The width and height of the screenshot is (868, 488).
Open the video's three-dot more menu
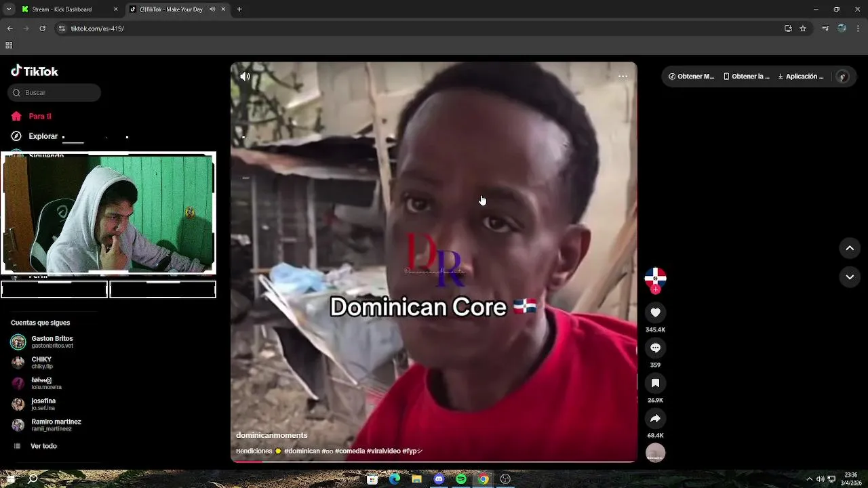[x=623, y=77]
